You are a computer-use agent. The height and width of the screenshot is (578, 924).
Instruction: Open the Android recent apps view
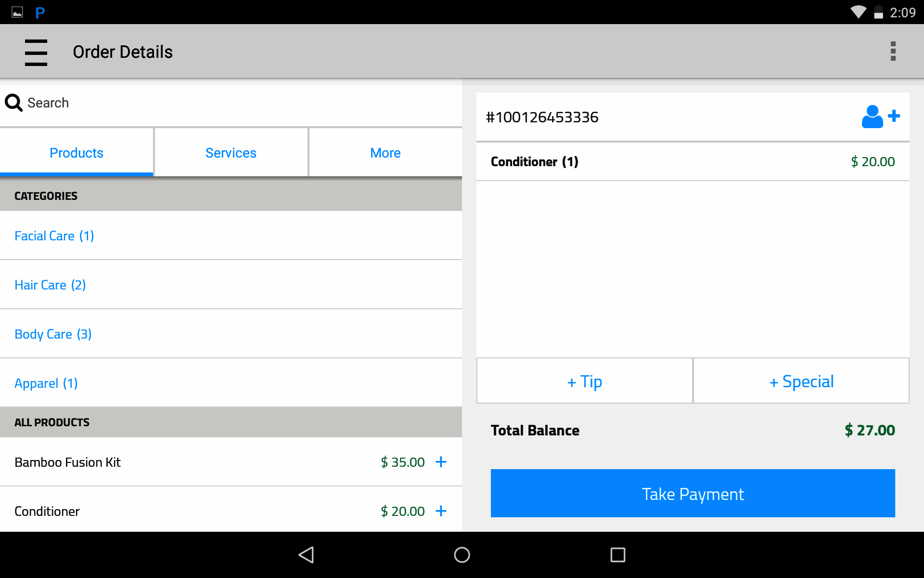coord(617,555)
